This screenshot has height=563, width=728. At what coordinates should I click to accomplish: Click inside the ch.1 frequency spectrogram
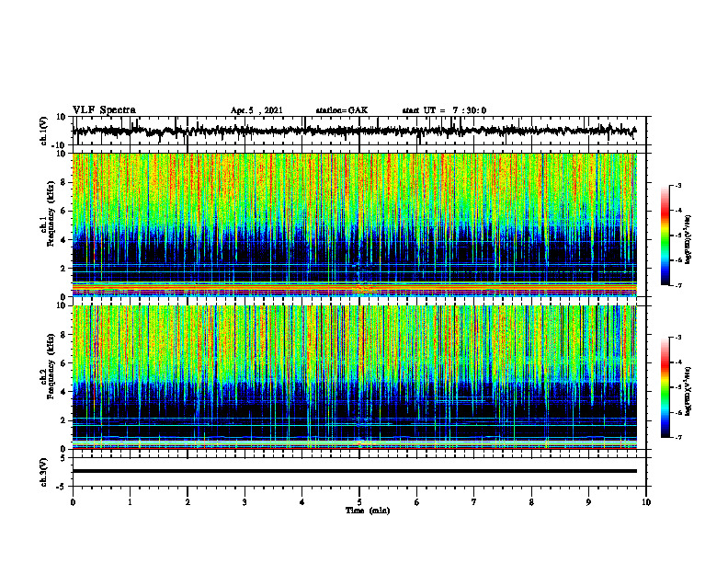[354, 224]
